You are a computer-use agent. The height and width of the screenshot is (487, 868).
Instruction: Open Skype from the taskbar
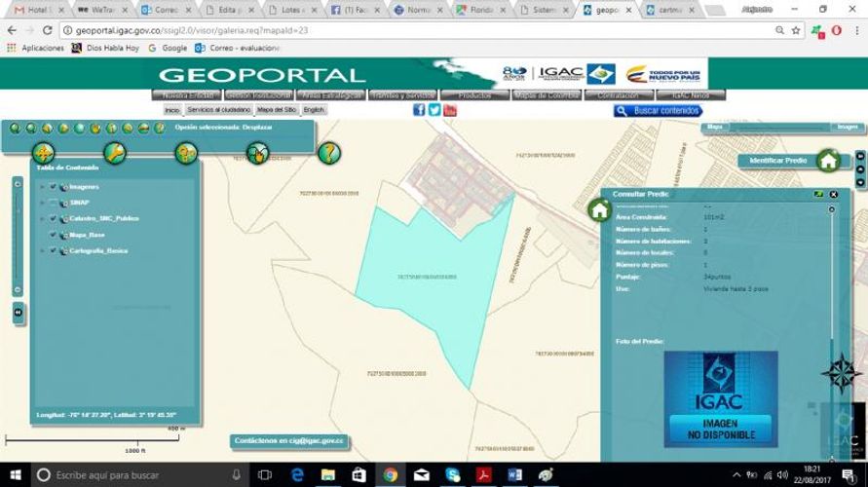452,475
